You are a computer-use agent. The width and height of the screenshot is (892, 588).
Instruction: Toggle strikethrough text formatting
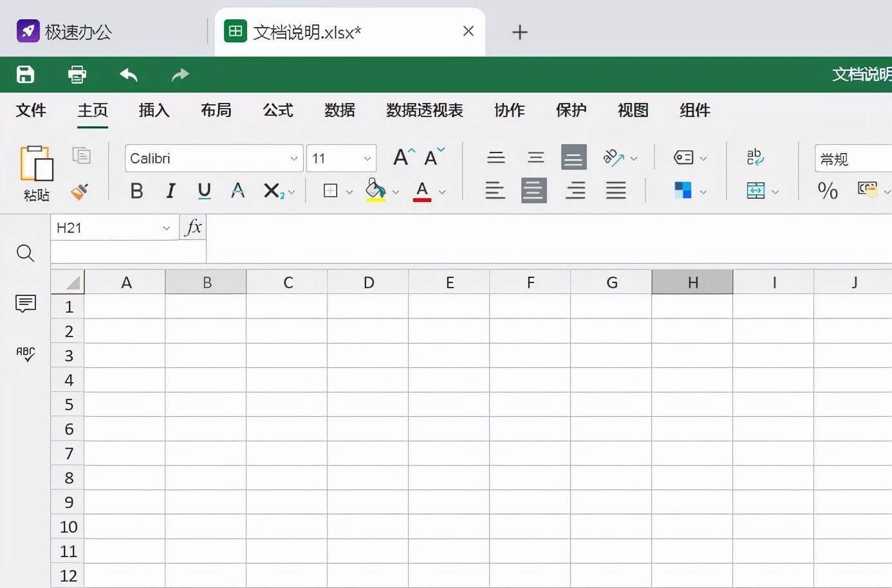(x=237, y=191)
